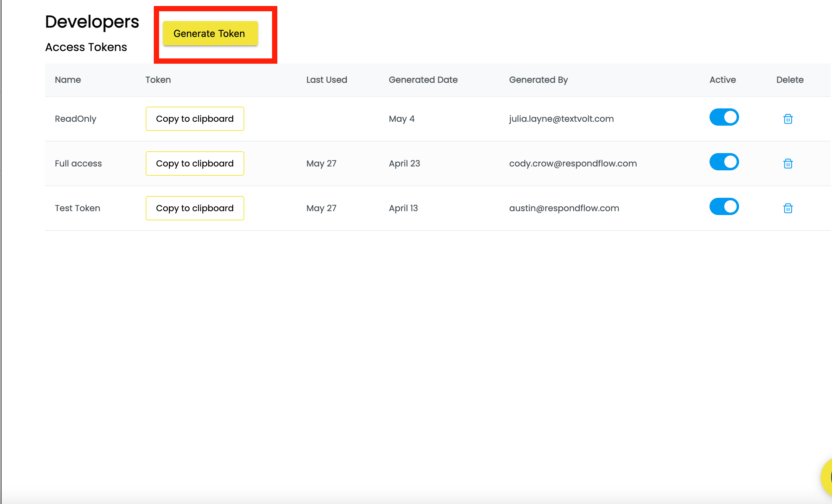
Task: Click the Token column header
Action: point(158,80)
